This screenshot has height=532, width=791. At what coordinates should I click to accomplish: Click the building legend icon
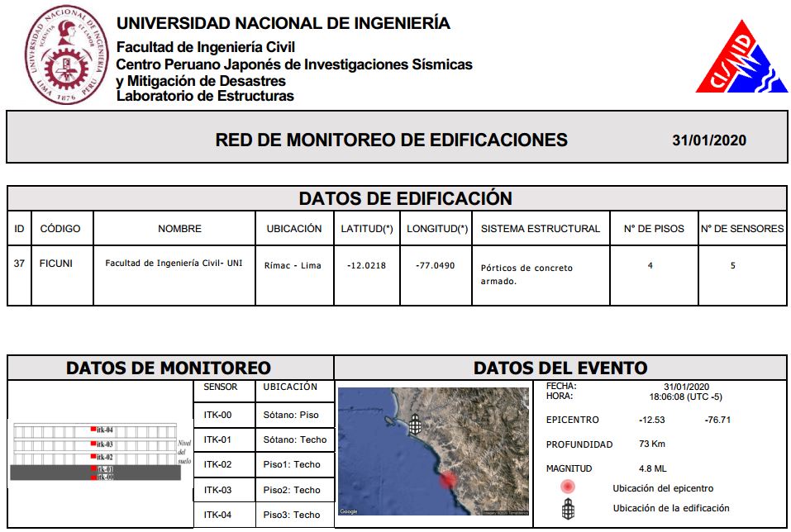pos(568,509)
